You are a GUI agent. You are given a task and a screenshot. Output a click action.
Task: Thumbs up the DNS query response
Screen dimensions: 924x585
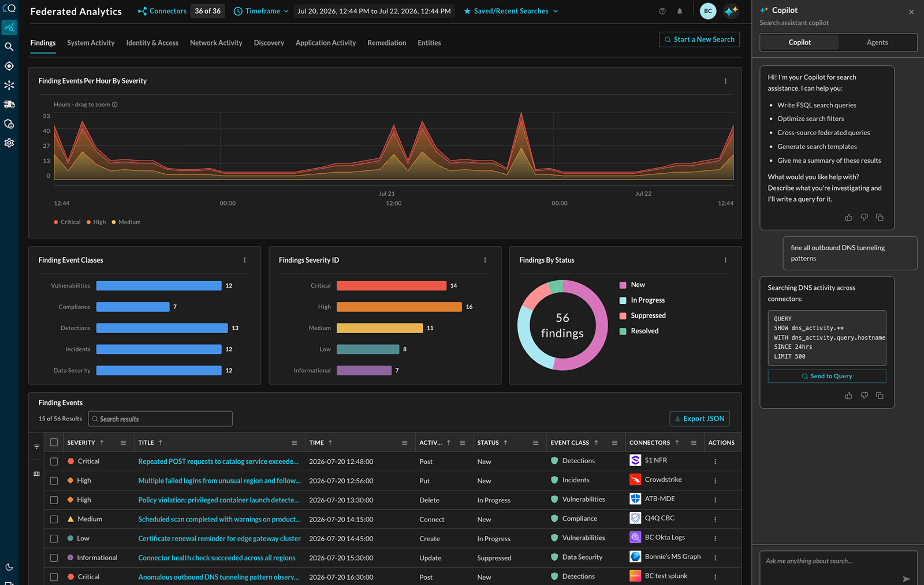[x=848, y=396]
